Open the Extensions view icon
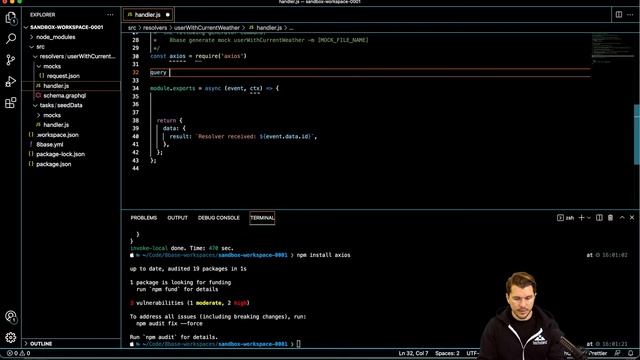Screen dimensions: 640x360 (x=11, y=102)
